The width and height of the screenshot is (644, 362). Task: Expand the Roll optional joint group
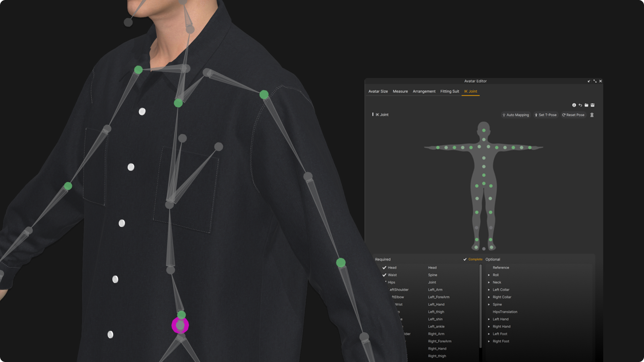pyautogui.click(x=489, y=275)
